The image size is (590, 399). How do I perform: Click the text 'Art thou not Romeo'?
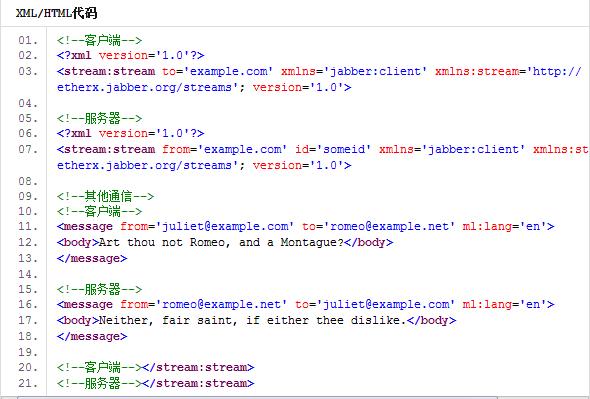[x=162, y=242]
